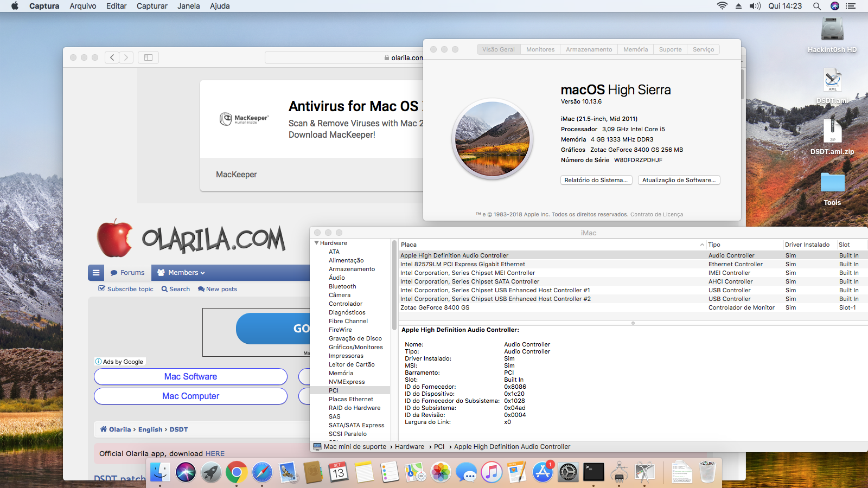Open Notes app in the Dock

click(365, 472)
